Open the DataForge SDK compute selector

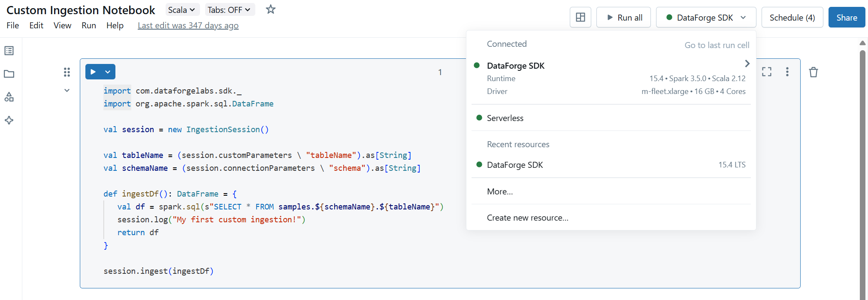click(x=706, y=18)
